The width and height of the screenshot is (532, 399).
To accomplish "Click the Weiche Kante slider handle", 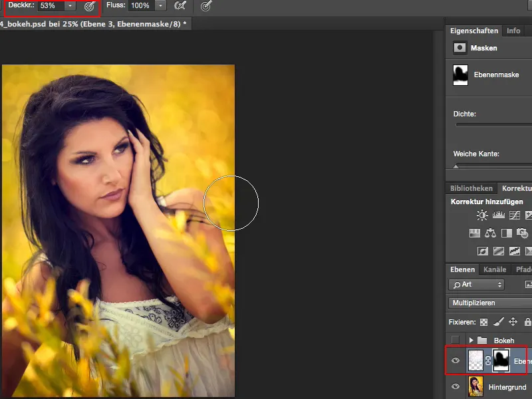I will click(456, 166).
